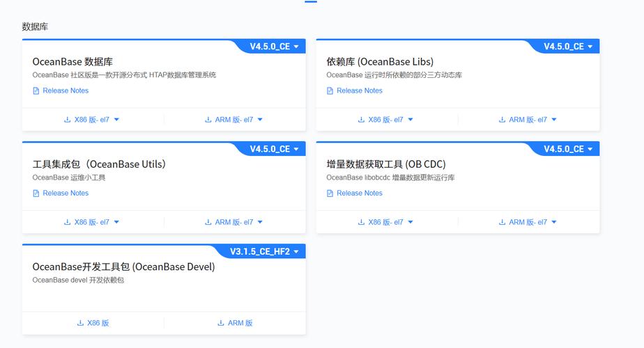Expand ARM el7 arrow in OceanBase Utils card

[x=260, y=222]
